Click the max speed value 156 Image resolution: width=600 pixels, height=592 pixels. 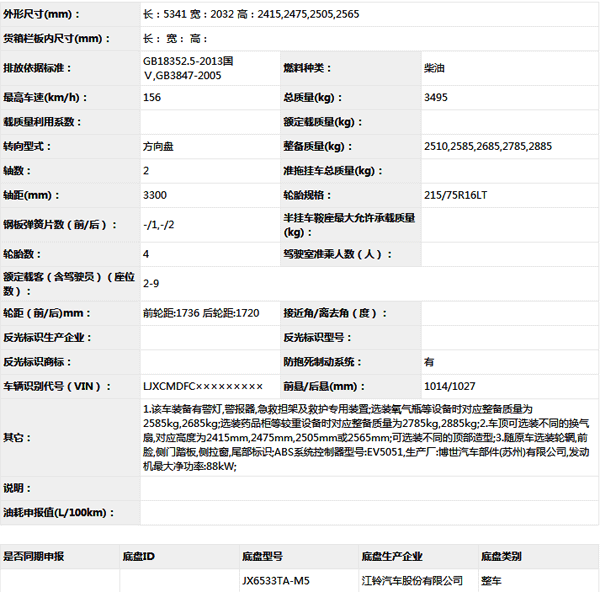[x=152, y=98]
